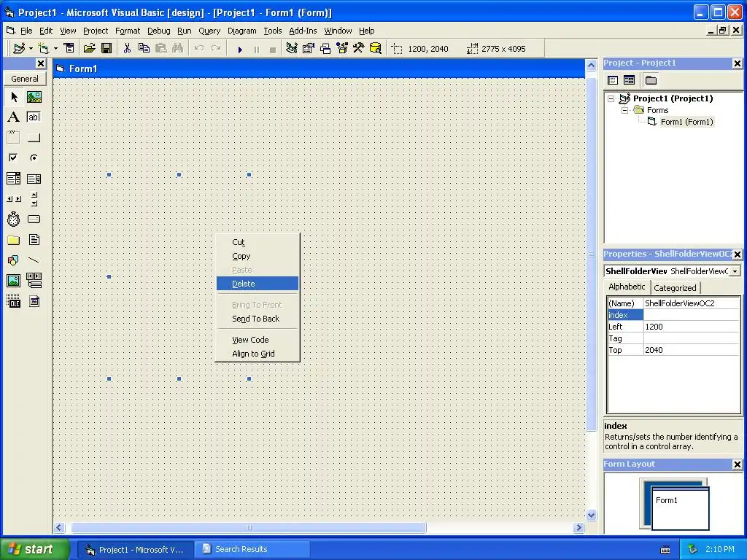747x560 pixels.
Task: Open the Add-Ins menu
Action: pos(303,31)
